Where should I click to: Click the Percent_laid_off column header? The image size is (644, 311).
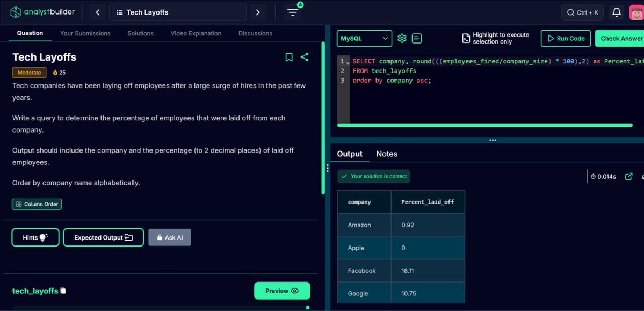coord(428,202)
